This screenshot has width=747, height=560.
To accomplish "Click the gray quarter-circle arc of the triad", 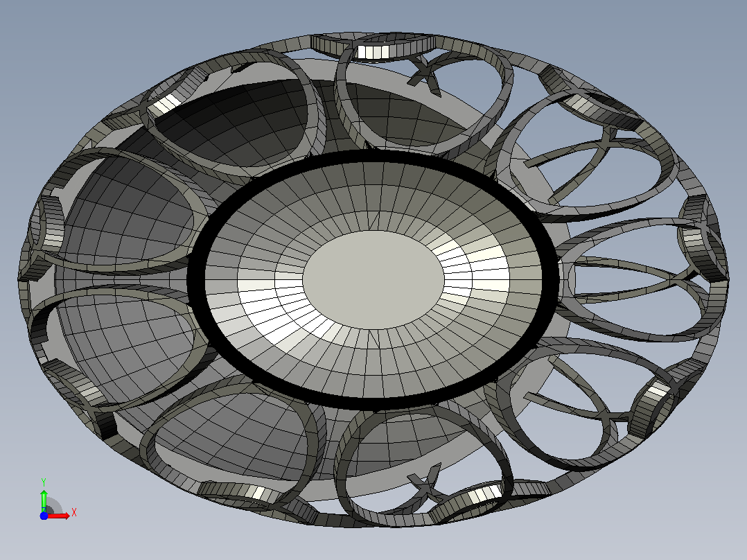I will click(55, 505).
